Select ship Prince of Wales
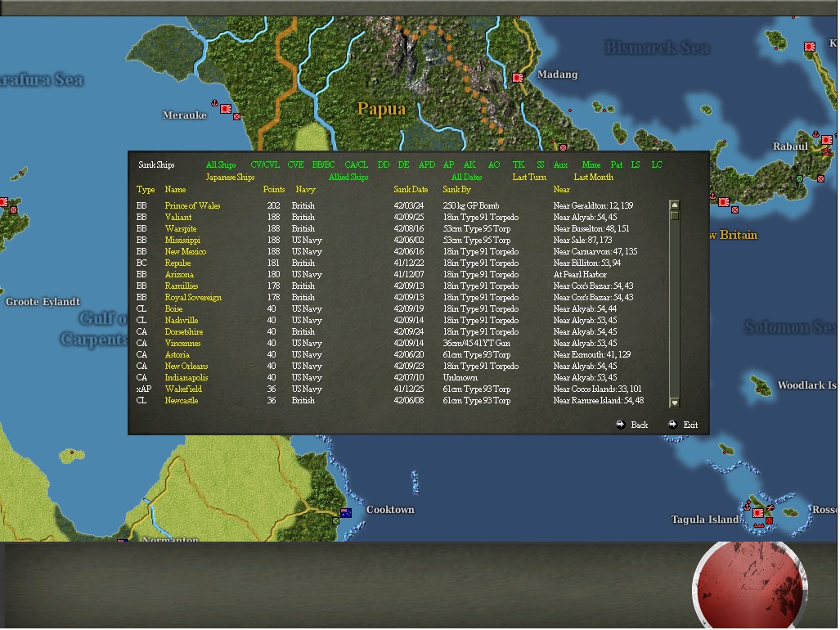This screenshot has height=630, width=840. (x=192, y=205)
